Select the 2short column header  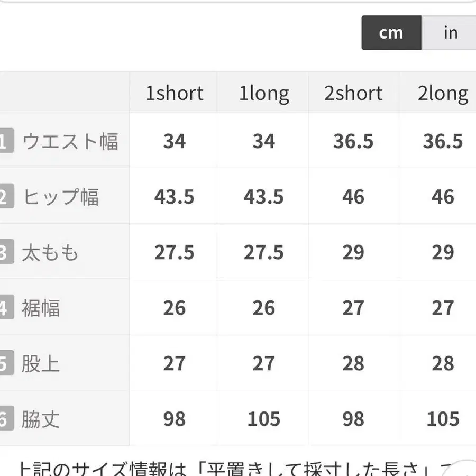(x=353, y=93)
